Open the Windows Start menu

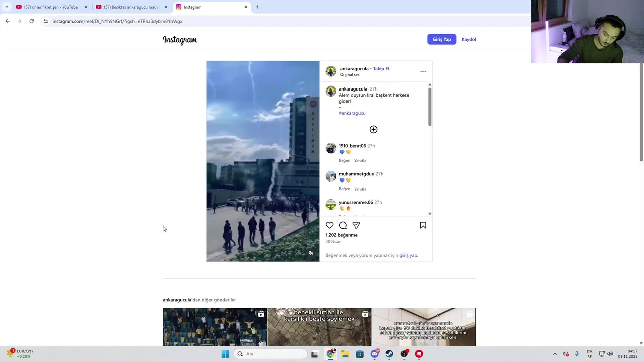click(225, 354)
